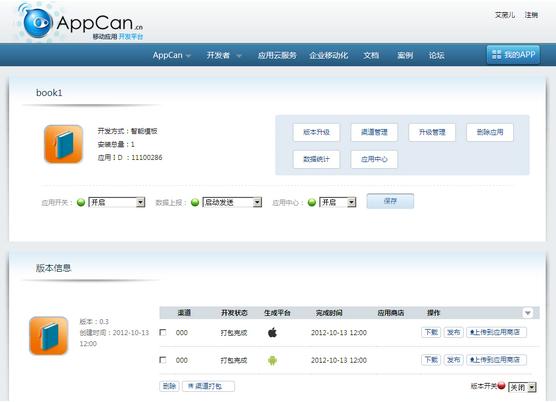Click 打包完成 status in the Apple row

234,333
